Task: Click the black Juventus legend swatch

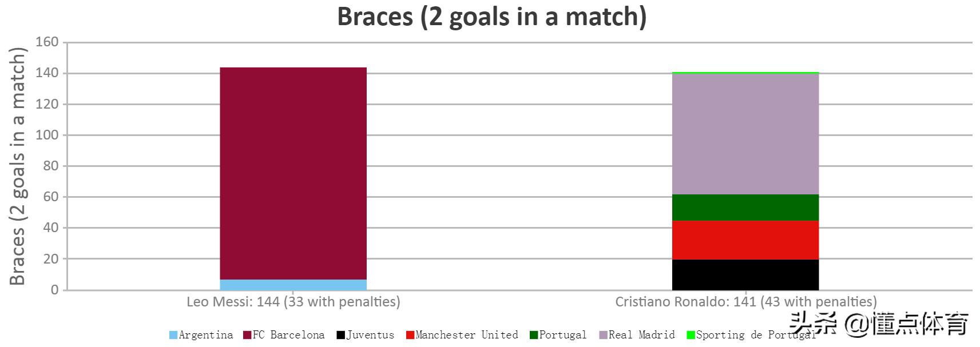Action: (x=341, y=335)
